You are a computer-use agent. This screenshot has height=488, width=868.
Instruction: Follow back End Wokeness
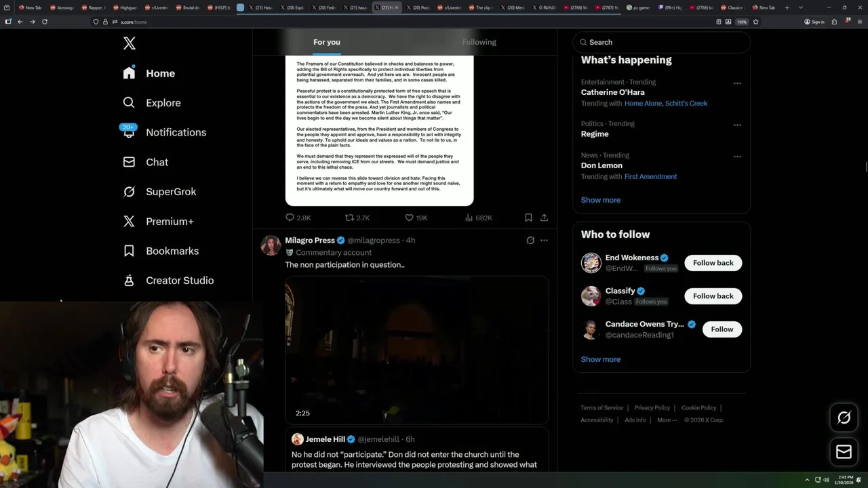713,263
